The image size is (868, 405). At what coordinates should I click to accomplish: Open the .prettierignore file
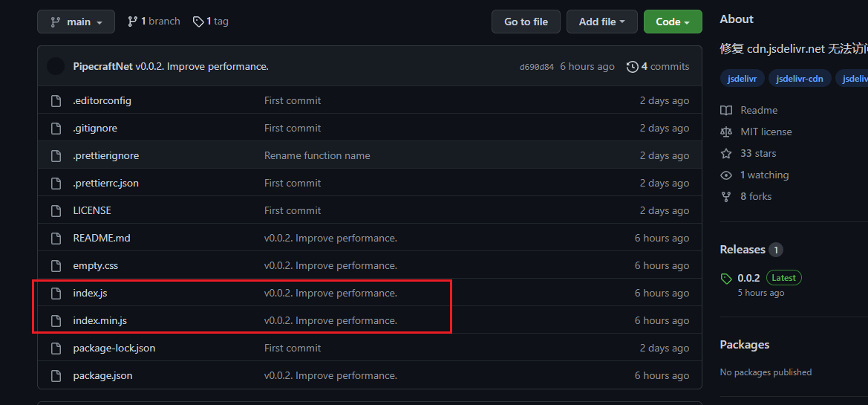coord(105,156)
